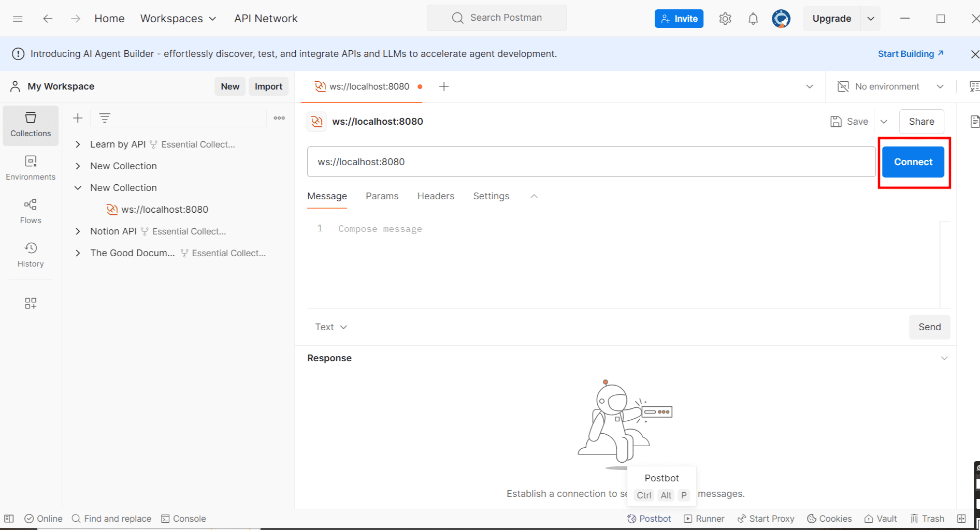Open the History panel
Viewport: 980px width, 530px height.
click(31, 254)
